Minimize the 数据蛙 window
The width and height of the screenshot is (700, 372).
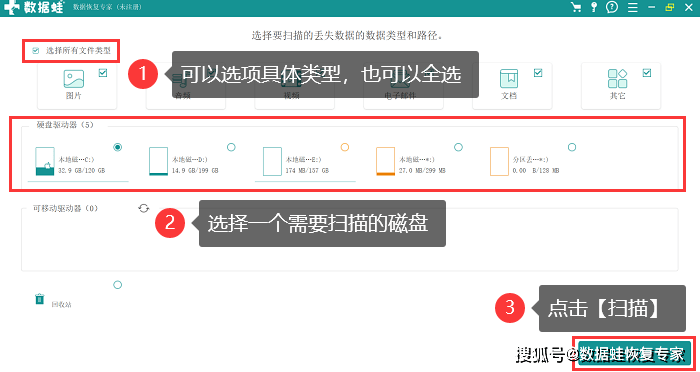[x=652, y=7]
